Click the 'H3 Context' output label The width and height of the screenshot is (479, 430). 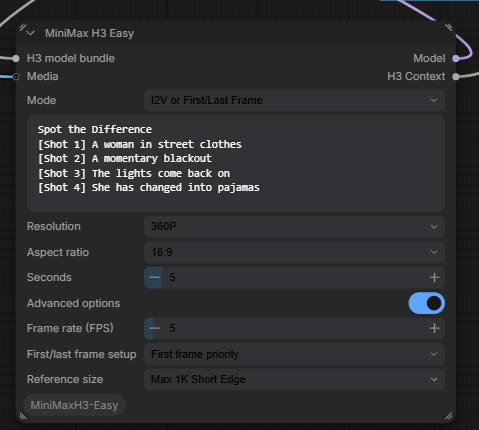click(416, 76)
